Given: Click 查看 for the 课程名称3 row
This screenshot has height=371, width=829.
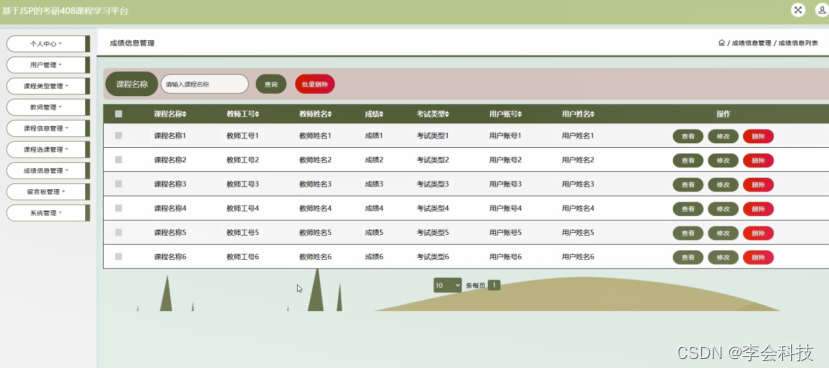Looking at the screenshot, I should 688,185.
